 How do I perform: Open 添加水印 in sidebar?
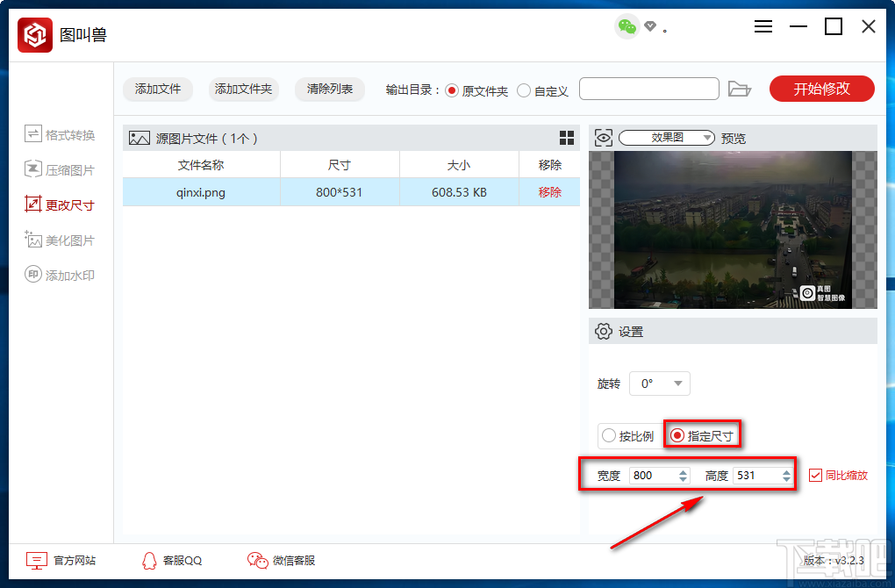click(60, 275)
